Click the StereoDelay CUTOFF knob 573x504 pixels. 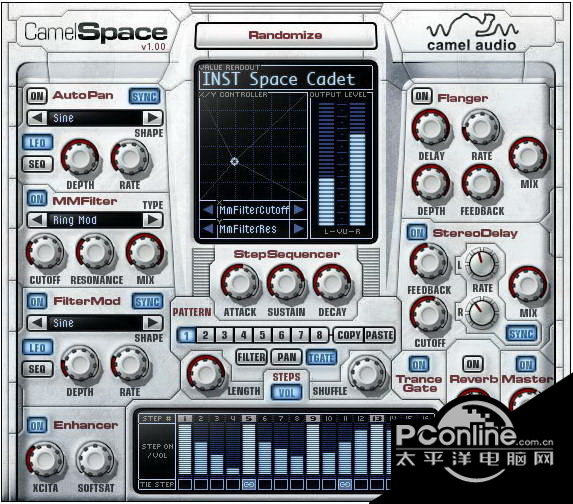(x=429, y=315)
